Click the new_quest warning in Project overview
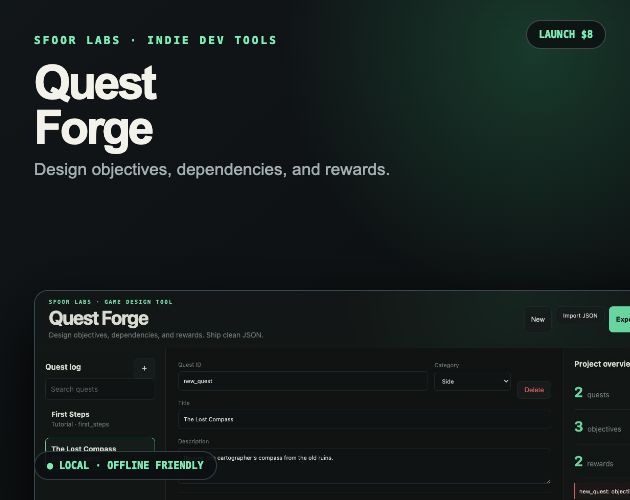 [x=602, y=491]
